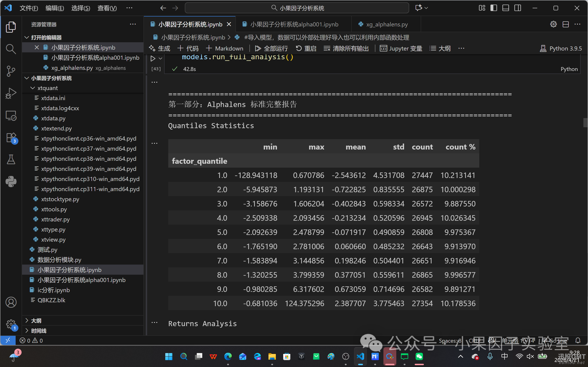Open the Search view in activity bar
The image size is (588, 367).
click(x=11, y=49)
